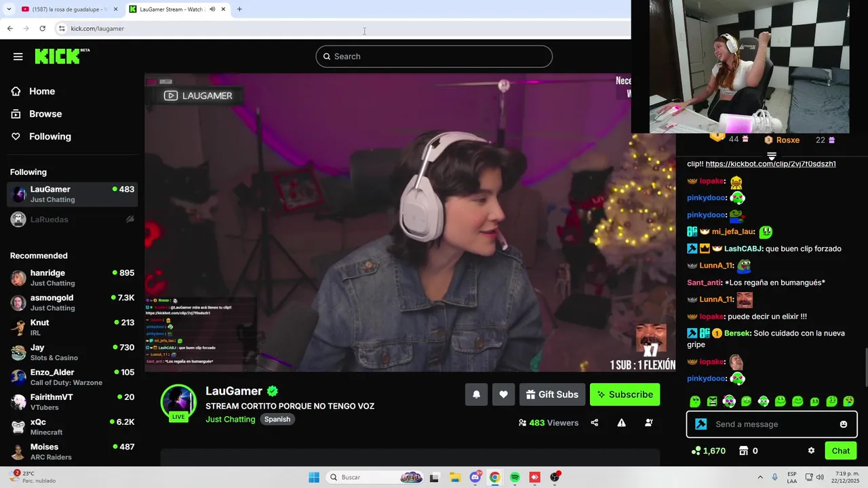Screen dimensions: 868x488
Task: Open recommended channel xQc
Action: [73, 427]
